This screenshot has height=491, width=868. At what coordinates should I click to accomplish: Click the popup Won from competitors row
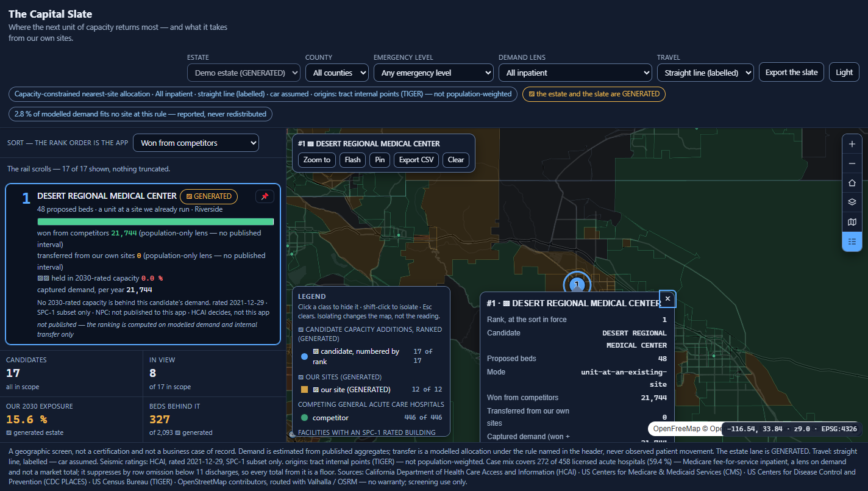[577, 398]
